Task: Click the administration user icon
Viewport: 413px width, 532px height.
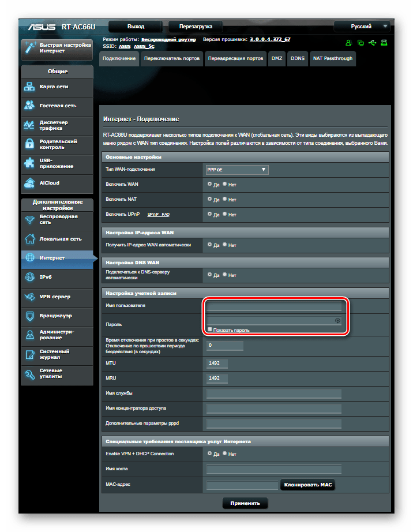Action: (30, 335)
